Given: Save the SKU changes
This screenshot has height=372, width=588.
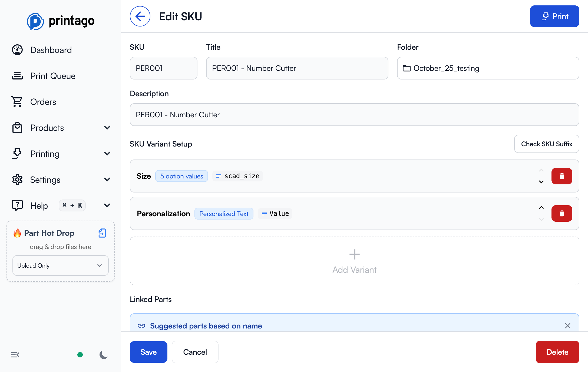Looking at the screenshot, I should coord(148,352).
